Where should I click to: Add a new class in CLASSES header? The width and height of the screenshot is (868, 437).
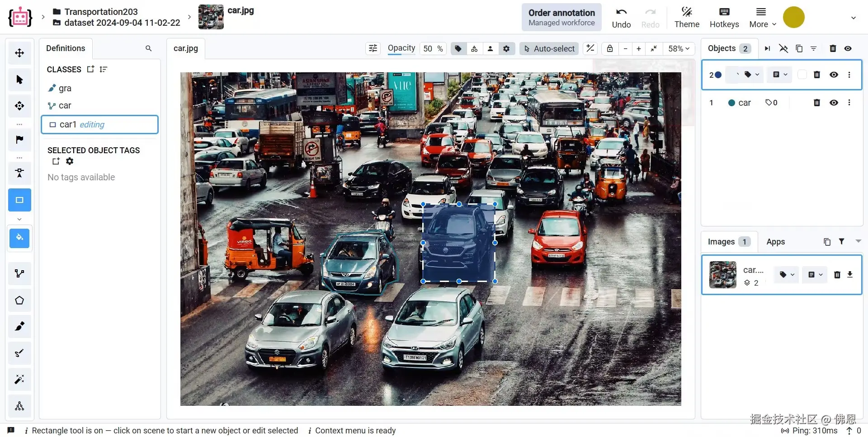coord(90,69)
